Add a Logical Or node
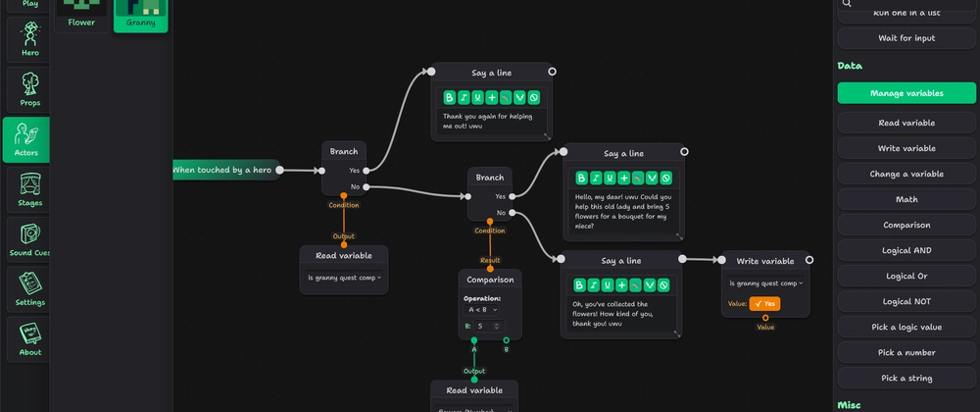Viewport: 980px width, 412px height. tap(906, 276)
